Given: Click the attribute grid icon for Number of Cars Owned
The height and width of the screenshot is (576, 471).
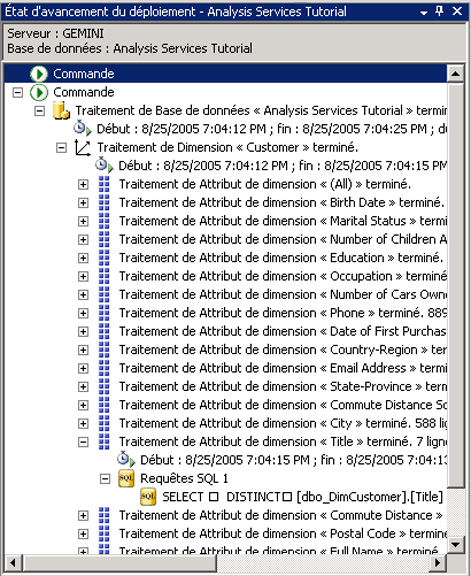Looking at the screenshot, I should pos(104,294).
